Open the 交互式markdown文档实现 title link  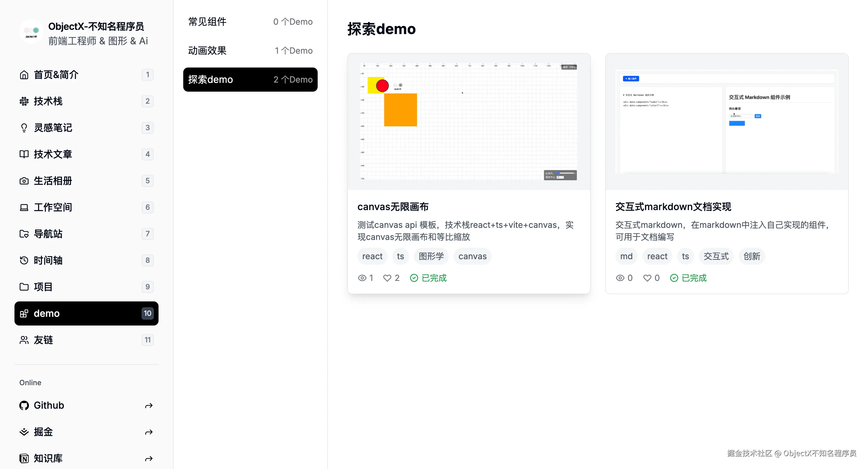673,206
